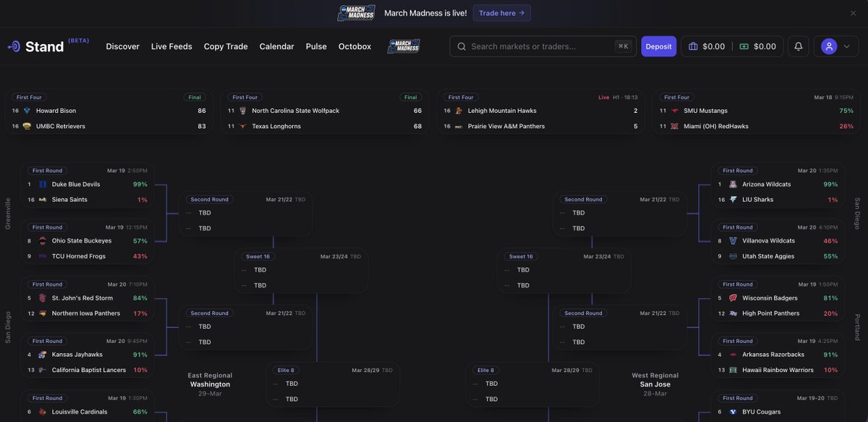Select Miami (OH) RedHawks 26% odds

click(x=846, y=126)
